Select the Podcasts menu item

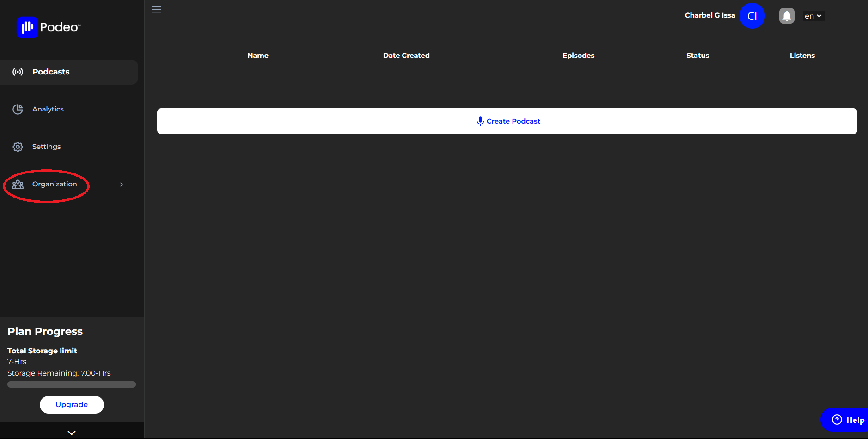pyautogui.click(x=51, y=72)
